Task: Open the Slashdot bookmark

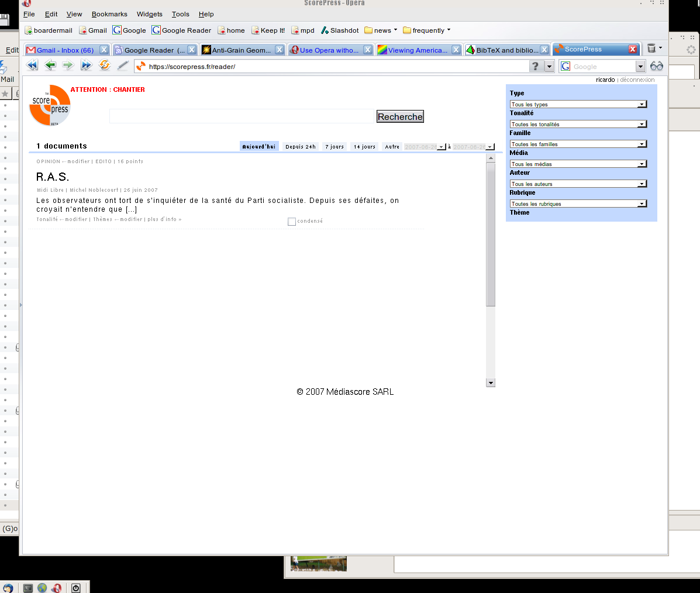Action: tap(340, 30)
